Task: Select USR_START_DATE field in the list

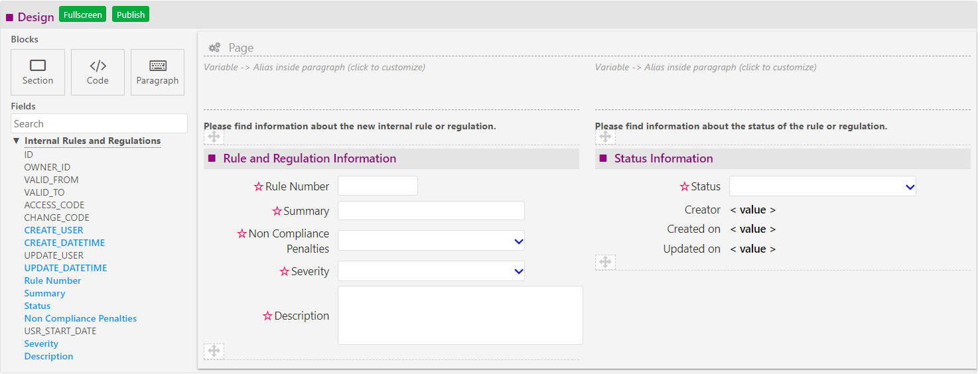Action: point(60,331)
